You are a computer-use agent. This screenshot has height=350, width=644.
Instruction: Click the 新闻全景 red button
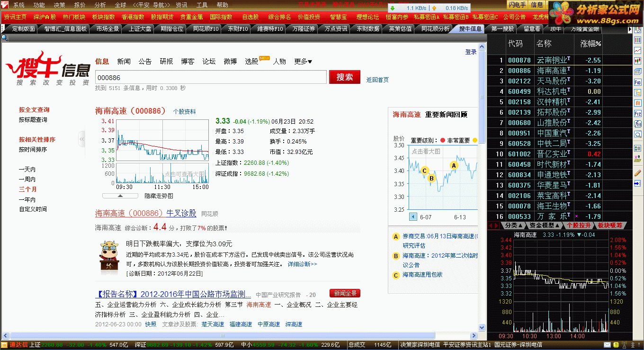[x=345, y=293]
